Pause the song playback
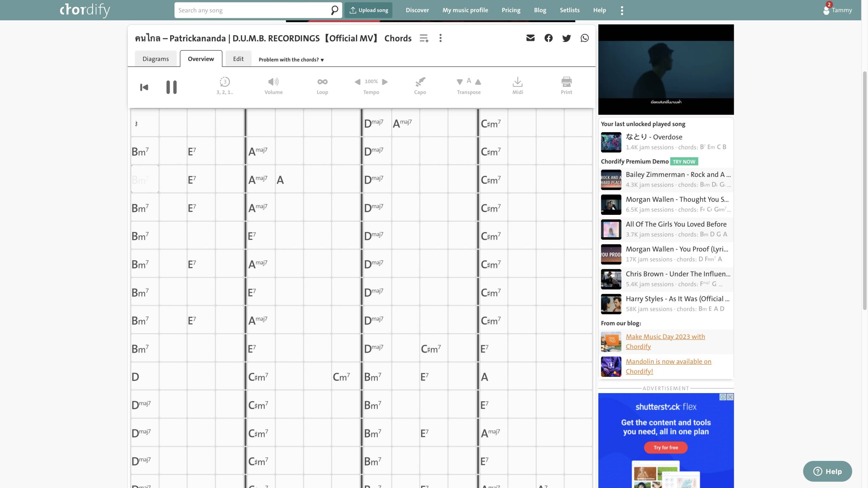The width and height of the screenshot is (868, 488). point(171,87)
